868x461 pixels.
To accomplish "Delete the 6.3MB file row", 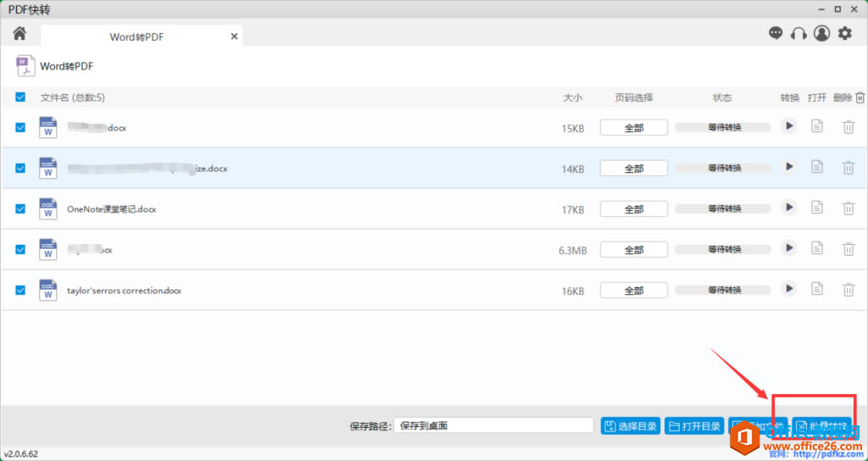I will (x=848, y=249).
